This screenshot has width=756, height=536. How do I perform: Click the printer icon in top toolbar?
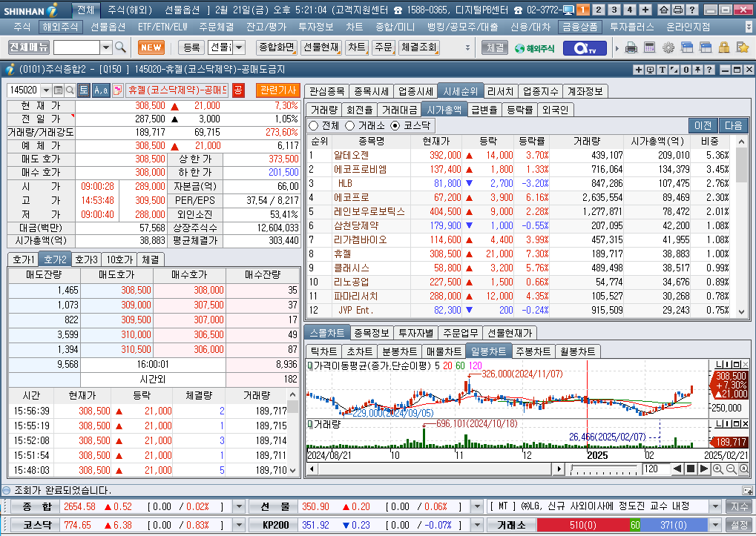[631, 47]
